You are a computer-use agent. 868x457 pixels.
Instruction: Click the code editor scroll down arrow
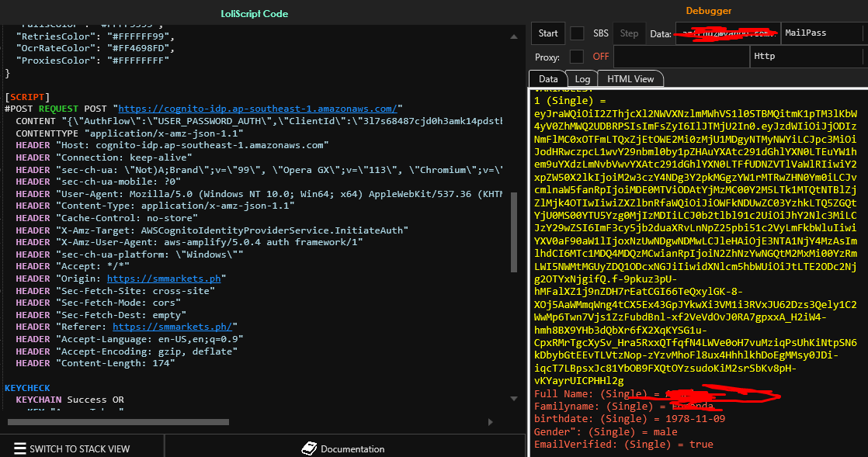click(x=514, y=398)
